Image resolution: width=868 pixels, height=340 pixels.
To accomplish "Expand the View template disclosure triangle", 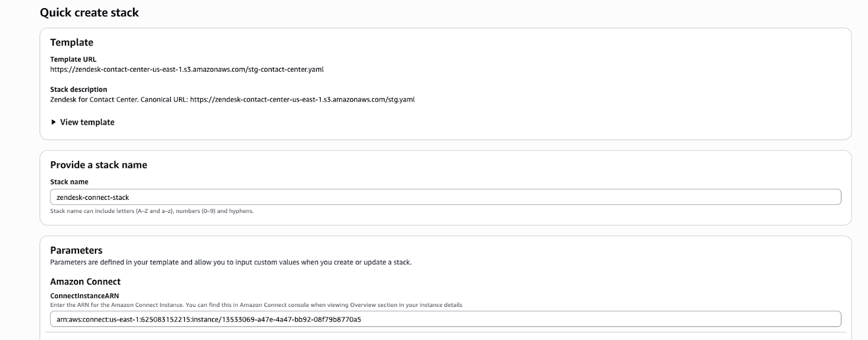I will [x=53, y=122].
